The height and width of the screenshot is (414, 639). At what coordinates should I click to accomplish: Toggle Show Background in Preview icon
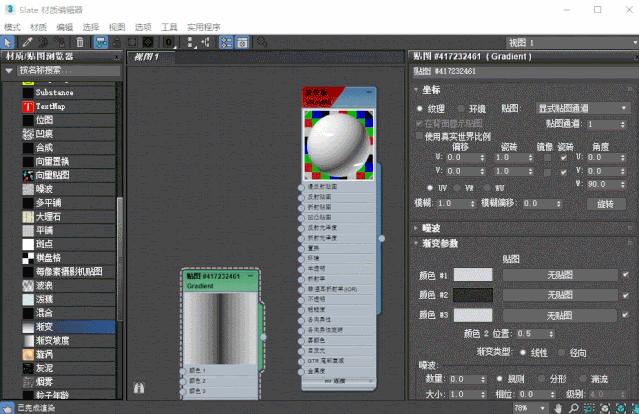coord(148,42)
